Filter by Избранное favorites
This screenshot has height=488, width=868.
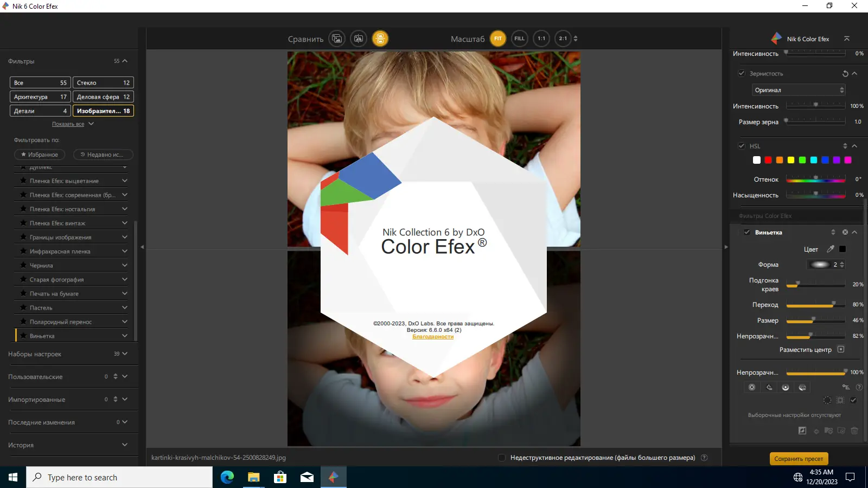point(40,155)
